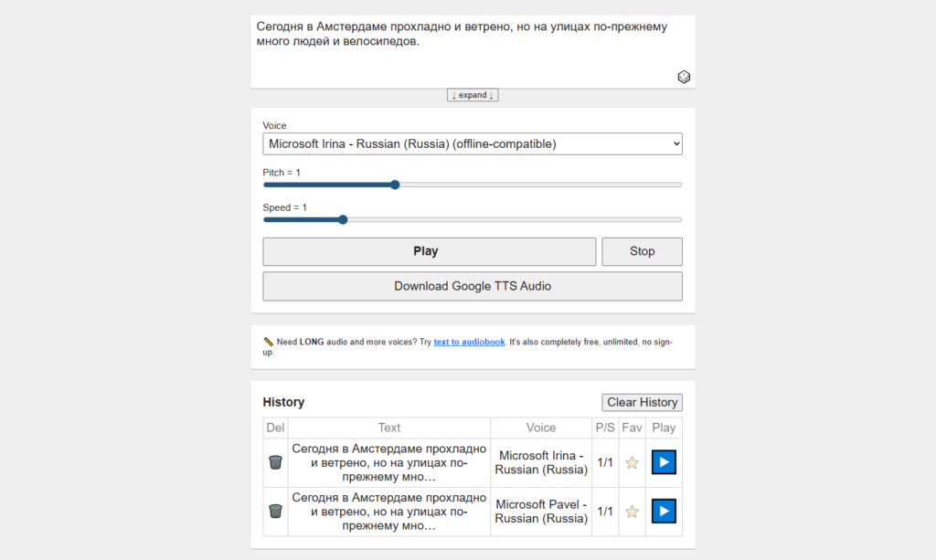Adjust the Pitch slider handle
Image resolution: width=936 pixels, height=560 pixels.
coord(395,185)
